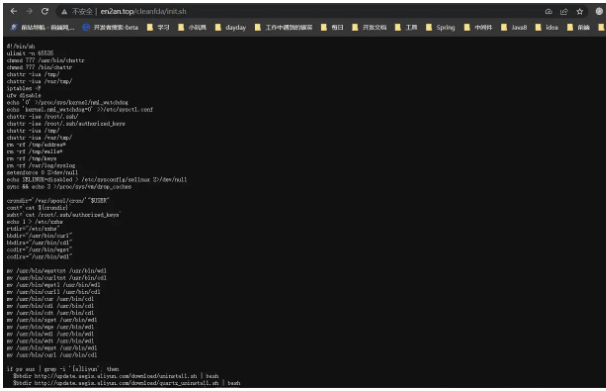Open the profile avatar icon
The width and height of the screenshot is (606, 391).
pos(599,12)
